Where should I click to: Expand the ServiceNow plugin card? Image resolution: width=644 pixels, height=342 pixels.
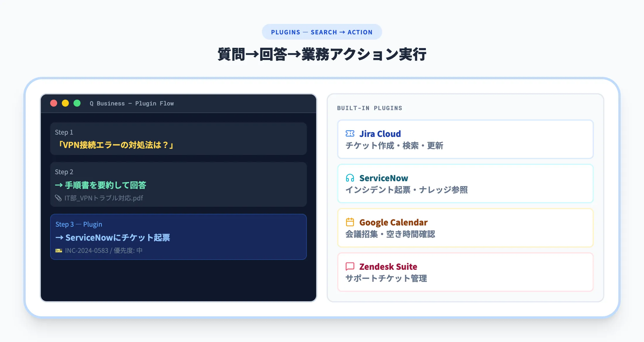(466, 184)
